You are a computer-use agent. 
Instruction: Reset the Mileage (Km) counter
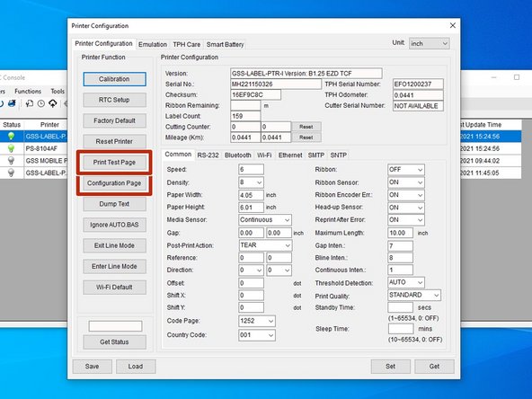pos(306,137)
